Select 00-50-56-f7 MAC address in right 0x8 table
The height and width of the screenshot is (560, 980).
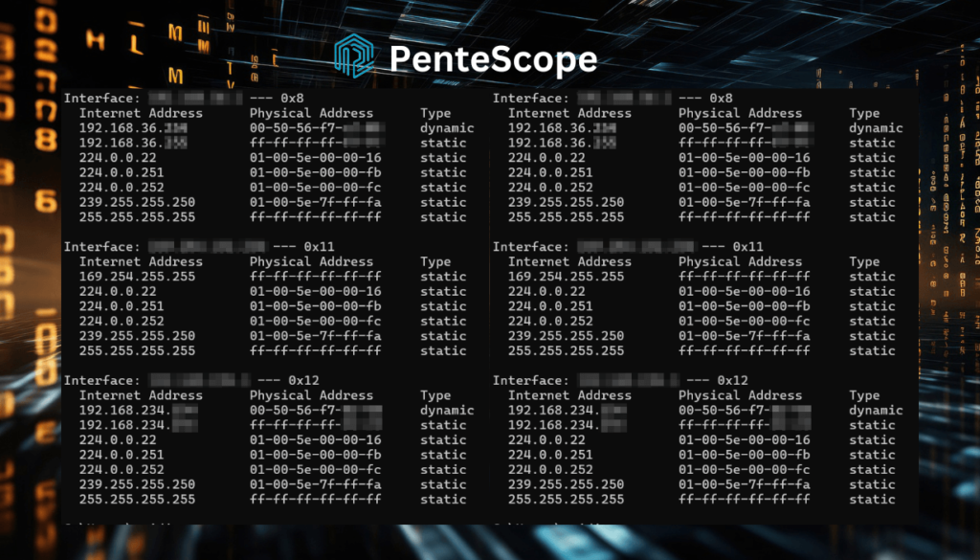(745, 128)
